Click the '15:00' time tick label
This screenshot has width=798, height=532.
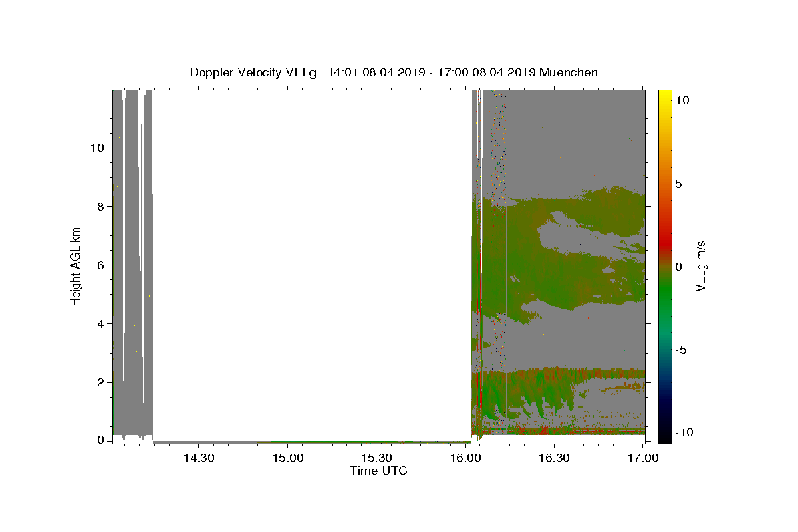(x=287, y=458)
